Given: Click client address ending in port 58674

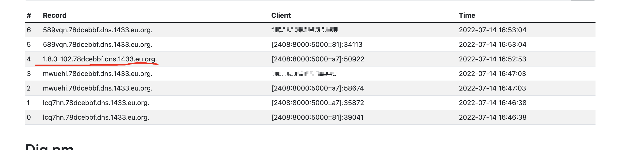Looking at the screenshot, I should coord(317,88).
